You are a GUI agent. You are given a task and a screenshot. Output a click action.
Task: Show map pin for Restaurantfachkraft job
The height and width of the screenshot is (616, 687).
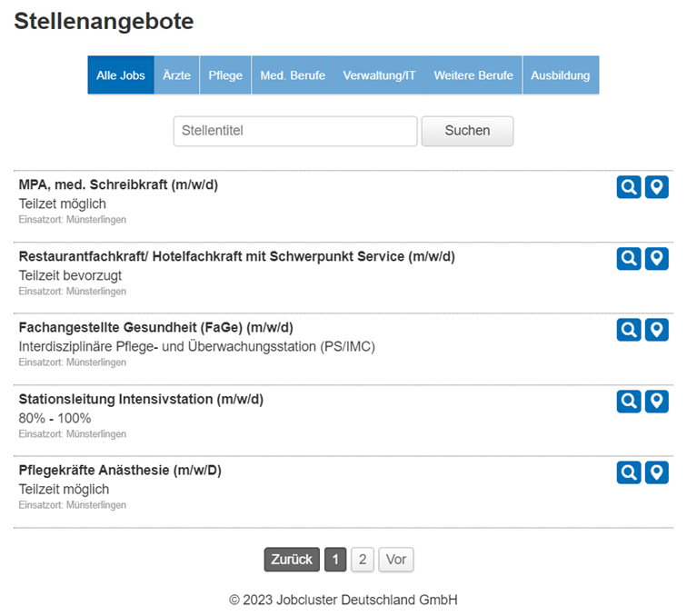(x=657, y=259)
